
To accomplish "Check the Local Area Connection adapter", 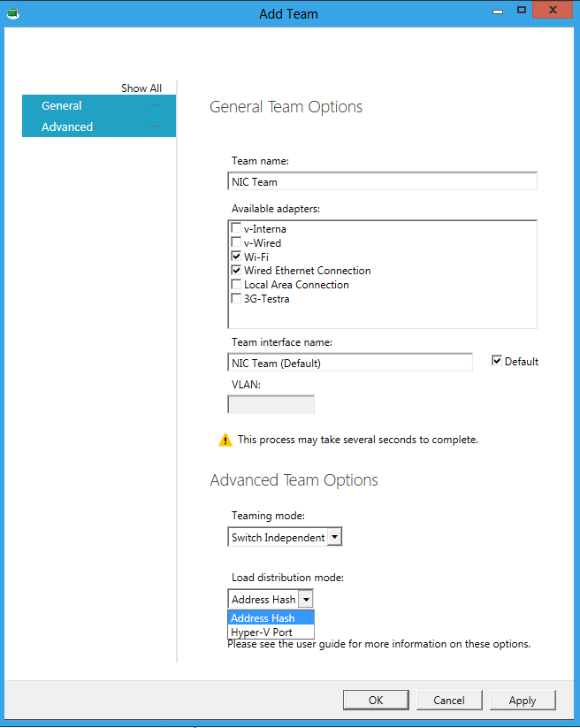I will click(236, 285).
